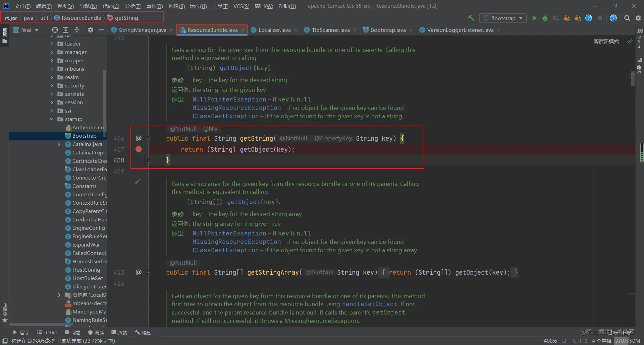Expand Catalina.java node
This screenshot has width=644, height=345.
pyautogui.click(x=59, y=144)
